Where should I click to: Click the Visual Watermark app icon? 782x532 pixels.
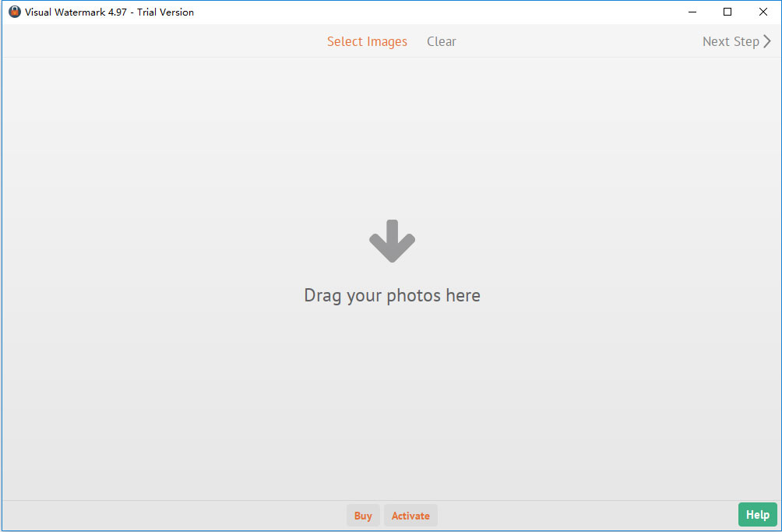click(x=15, y=12)
